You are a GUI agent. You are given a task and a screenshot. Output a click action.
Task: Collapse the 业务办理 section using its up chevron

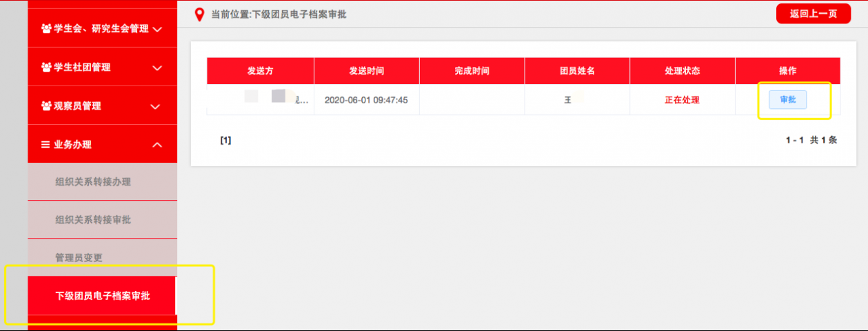click(x=157, y=145)
